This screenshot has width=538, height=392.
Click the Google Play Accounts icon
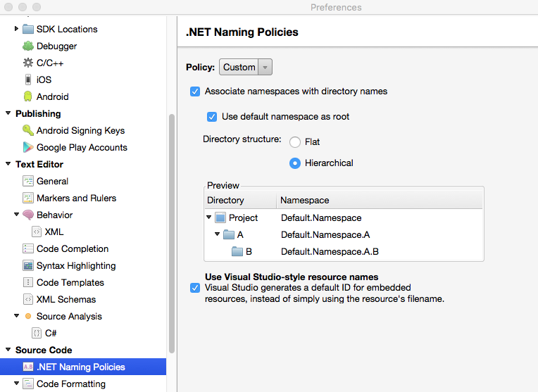point(28,147)
